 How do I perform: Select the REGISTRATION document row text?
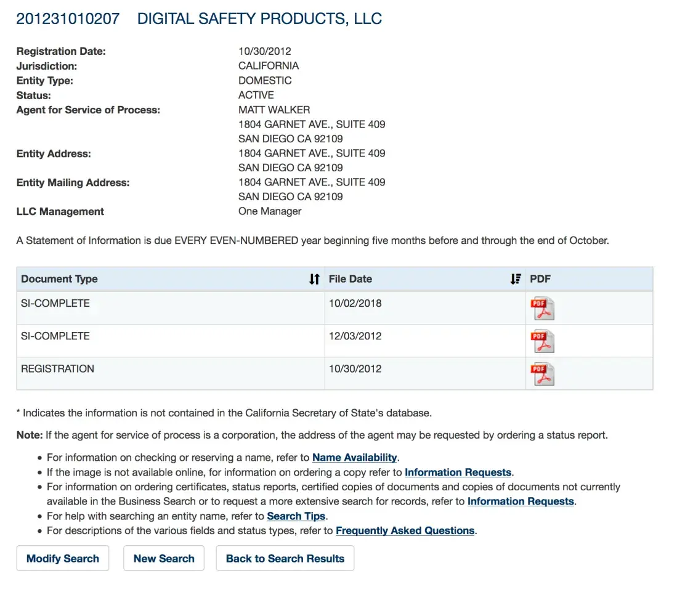58,369
